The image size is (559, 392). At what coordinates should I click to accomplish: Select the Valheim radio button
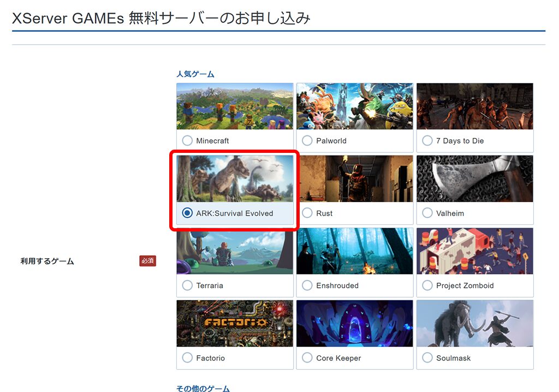tap(427, 213)
